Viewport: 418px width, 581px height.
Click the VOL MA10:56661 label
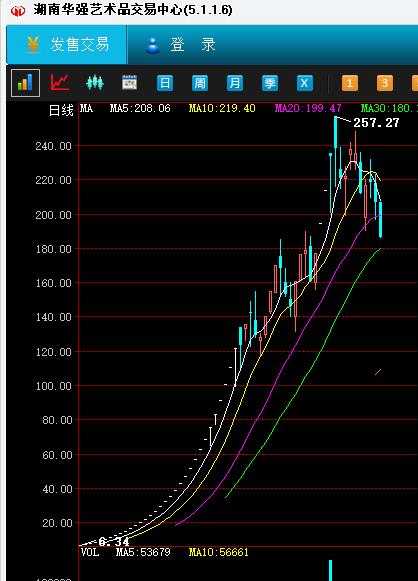pyautogui.click(x=219, y=552)
